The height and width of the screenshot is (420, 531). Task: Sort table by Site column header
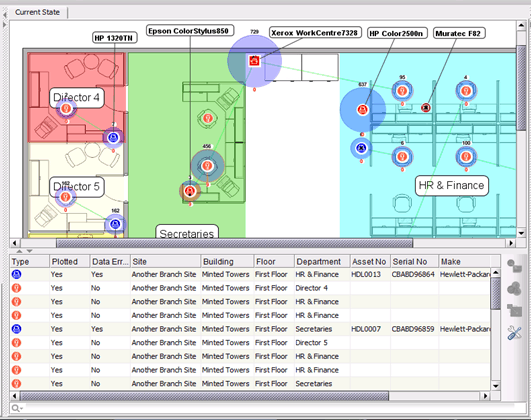coord(166,261)
